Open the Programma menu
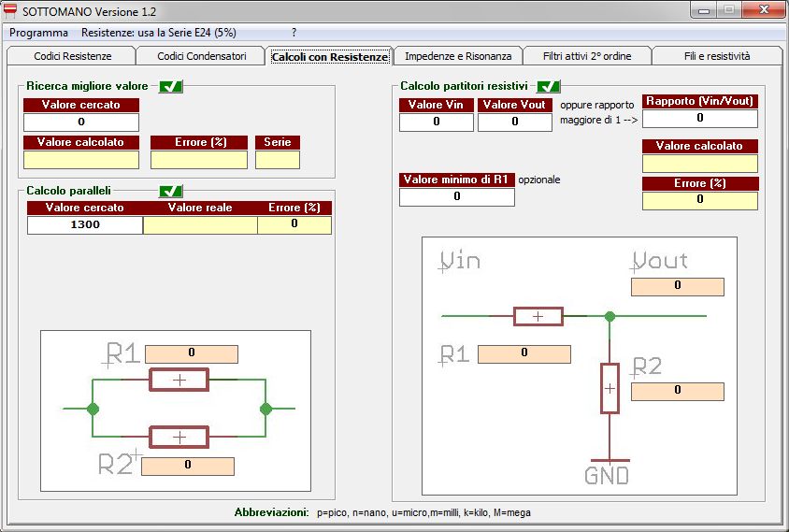789x532 pixels. tap(38, 32)
